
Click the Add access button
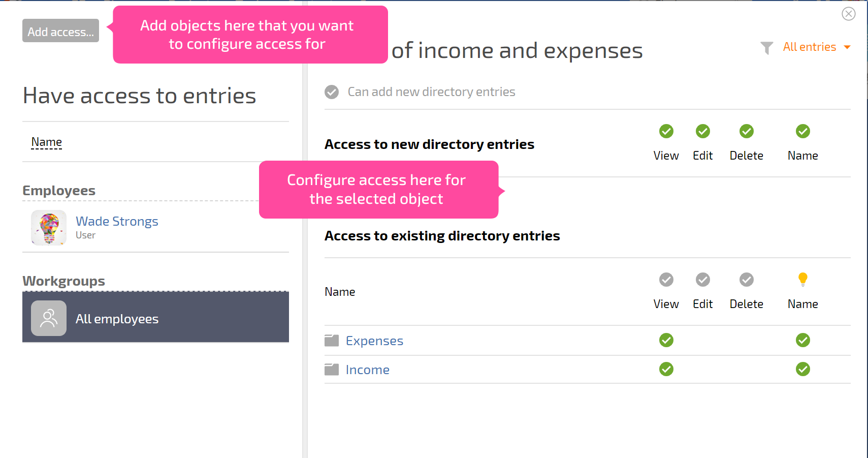point(60,30)
